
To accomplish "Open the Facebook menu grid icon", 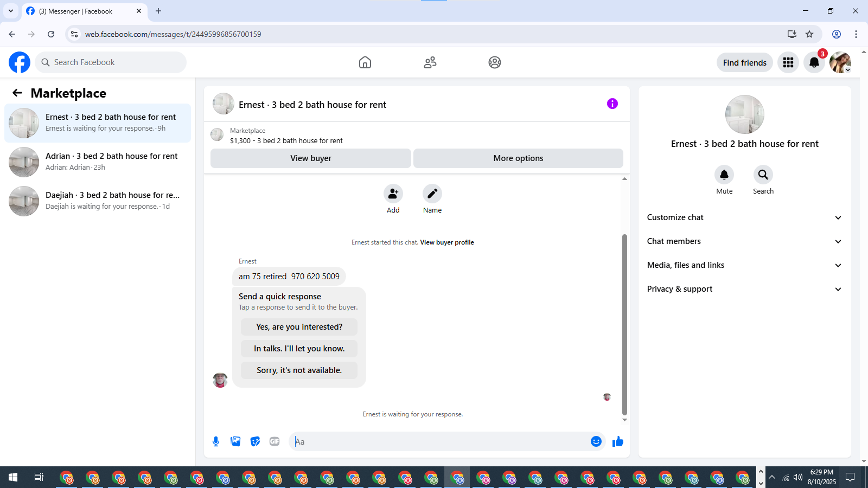I will 788,62.
